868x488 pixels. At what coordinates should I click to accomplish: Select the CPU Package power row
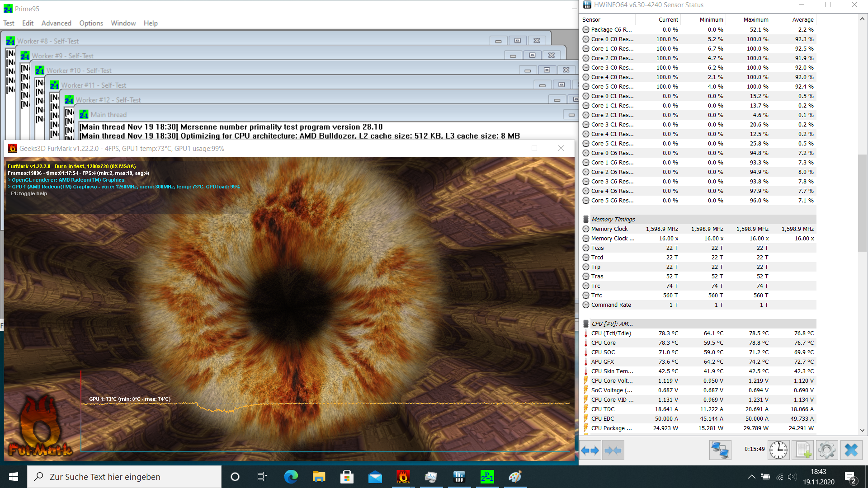(698, 428)
